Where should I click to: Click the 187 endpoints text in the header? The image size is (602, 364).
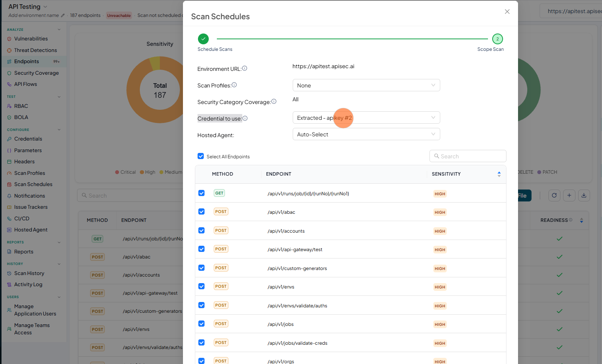(85, 15)
